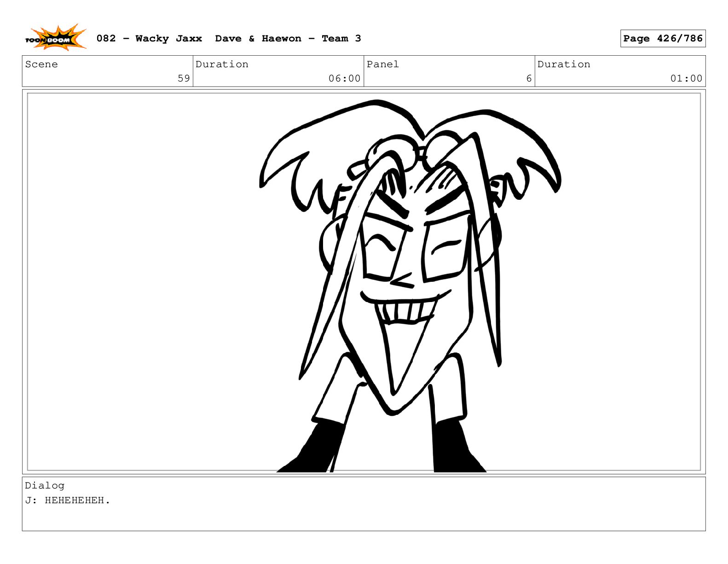Screen dimensions: 728x564
Task: Click the 'Scene' label
Action: tap(41, 64)
